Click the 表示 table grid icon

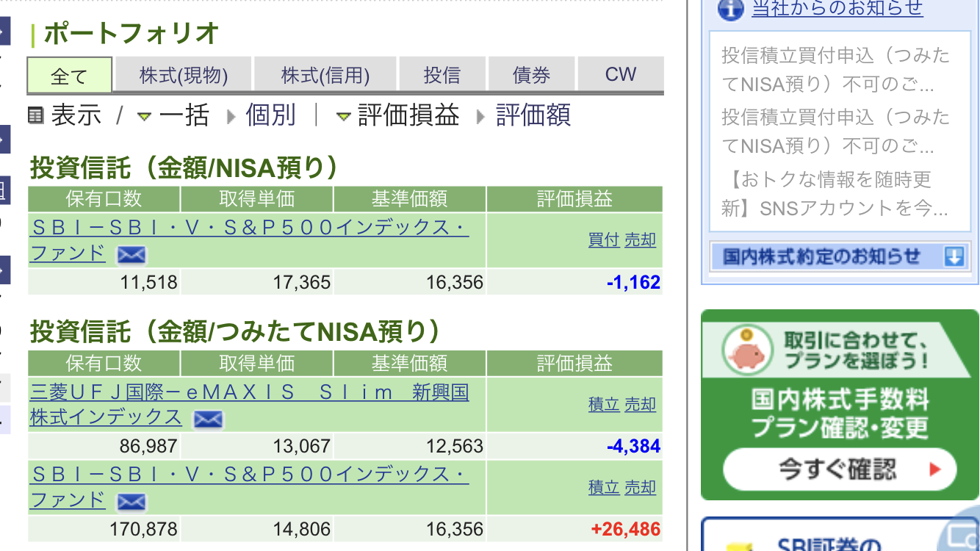pyautogui.click(x=36, y=115)
